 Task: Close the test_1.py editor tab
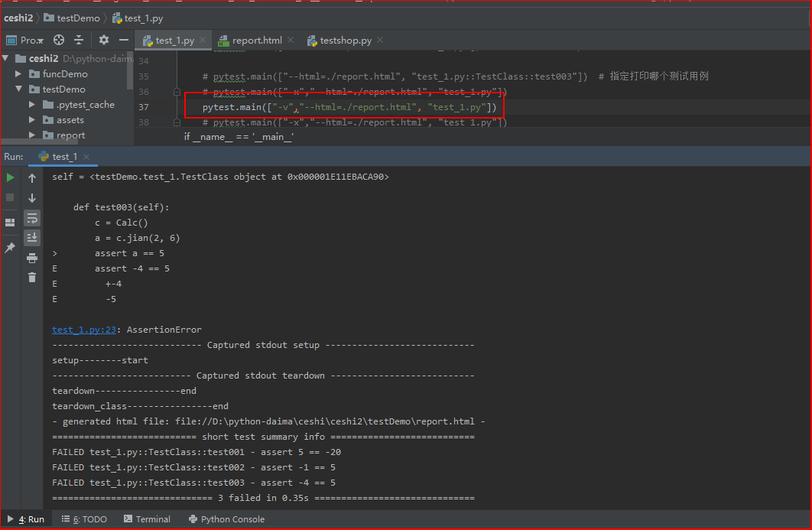(203, 40)
